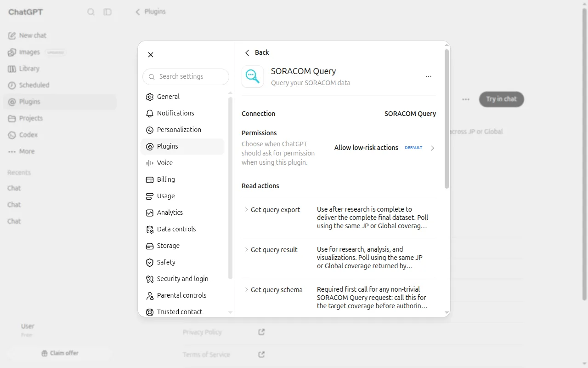Toggle the ChatGPT sidebar collapse icon

107,12
